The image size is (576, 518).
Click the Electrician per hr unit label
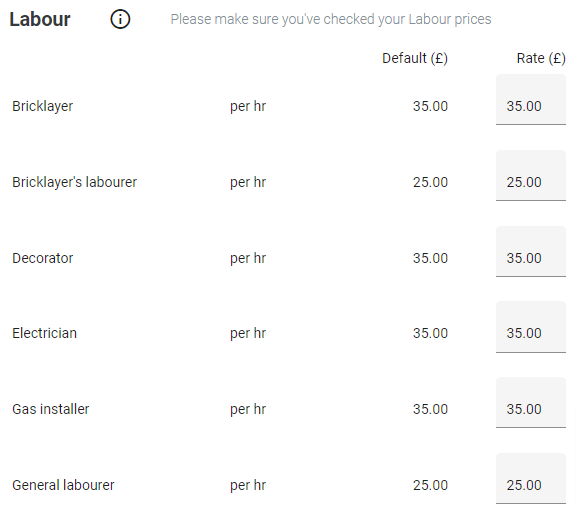click(248, 333)
